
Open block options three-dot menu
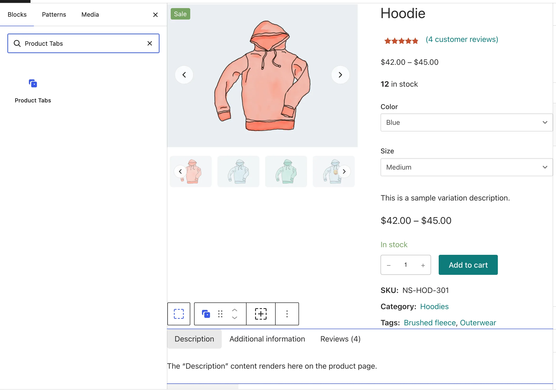pos(287,314)
